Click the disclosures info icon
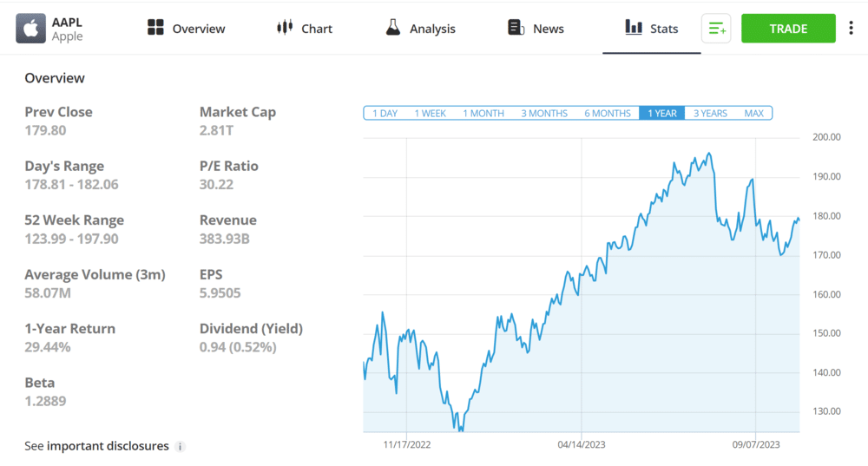 [x=180, y=447]
